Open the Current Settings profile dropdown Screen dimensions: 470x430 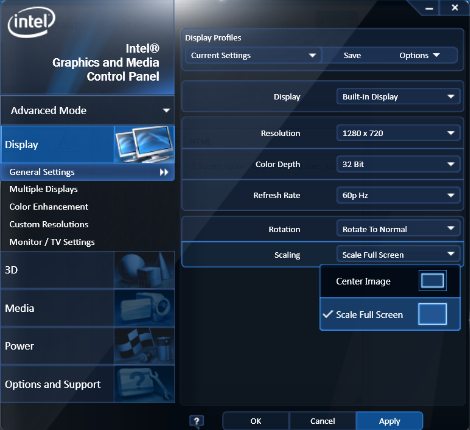[x=253, y=55]
